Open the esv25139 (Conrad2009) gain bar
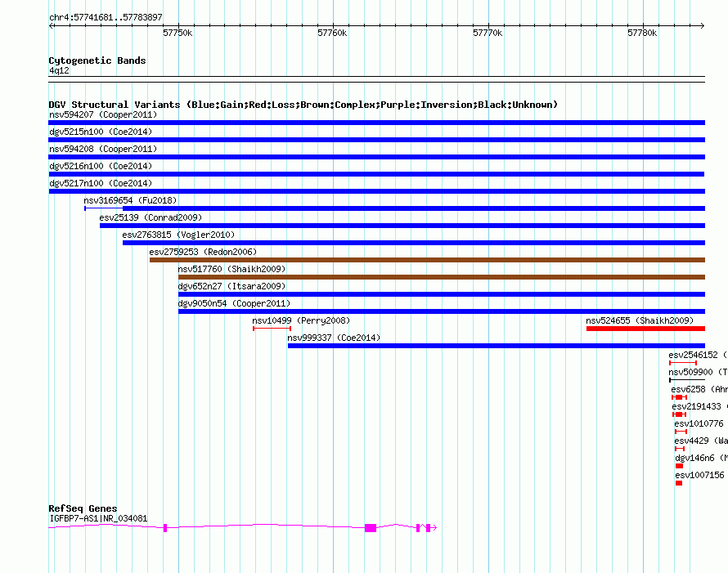 pos(402,226)
